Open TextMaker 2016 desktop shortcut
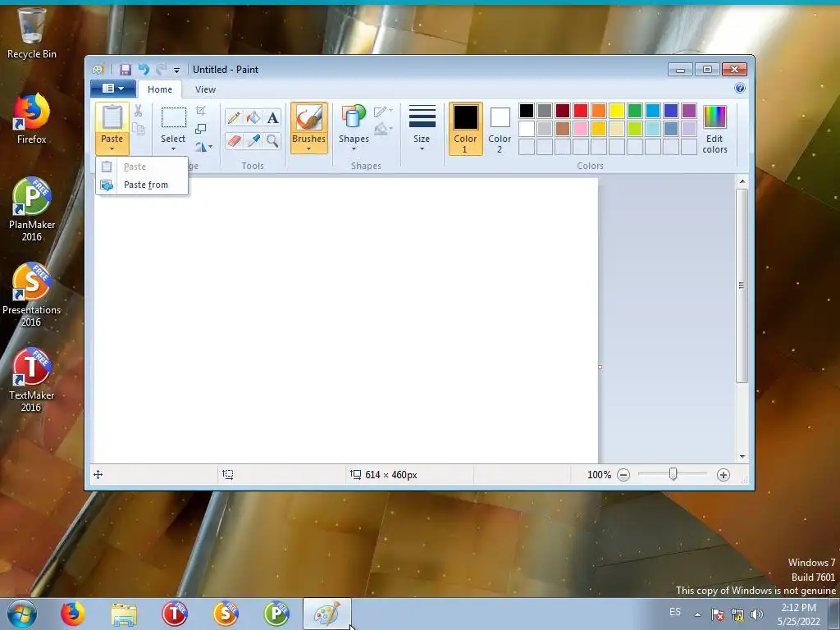 [x=32, y=381]
